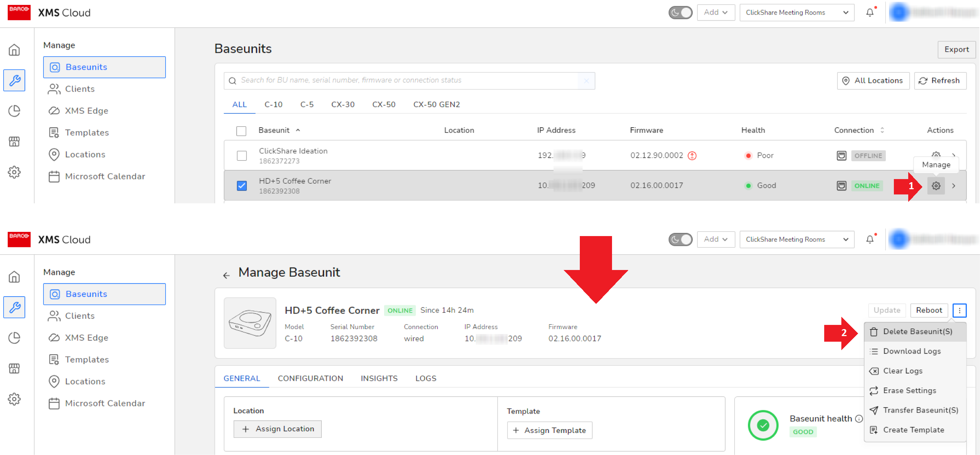Expand the top Add dropdown
This screenshot has width=980, height=455.
point(715,13)
